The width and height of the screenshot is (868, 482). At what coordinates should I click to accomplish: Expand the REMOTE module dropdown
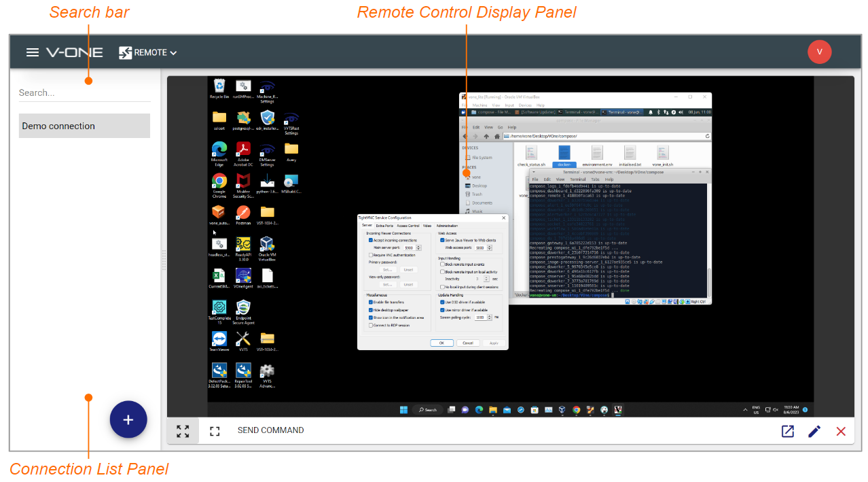pos(148,52)
